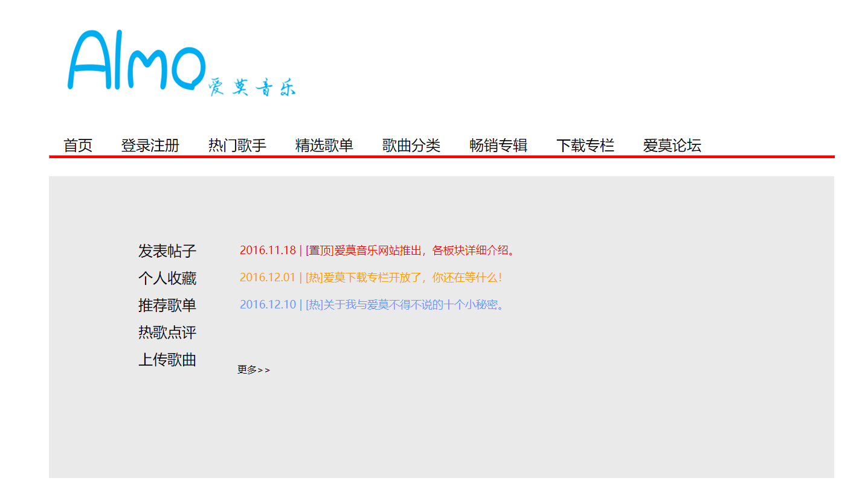Open 个人收藏 in the side list

[167, 278]
